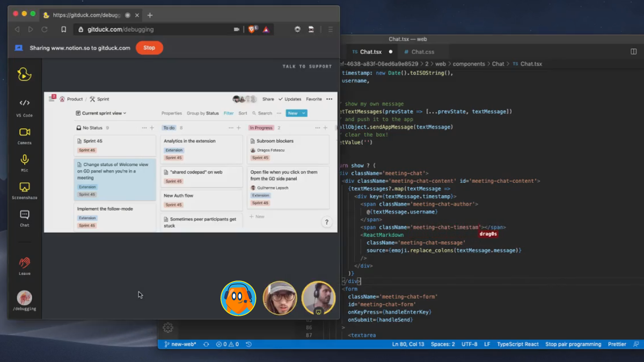The height and width of the screenshot is (362, 644).
Task: Bookmark the current browser page
Action: (x=63, y=29)
